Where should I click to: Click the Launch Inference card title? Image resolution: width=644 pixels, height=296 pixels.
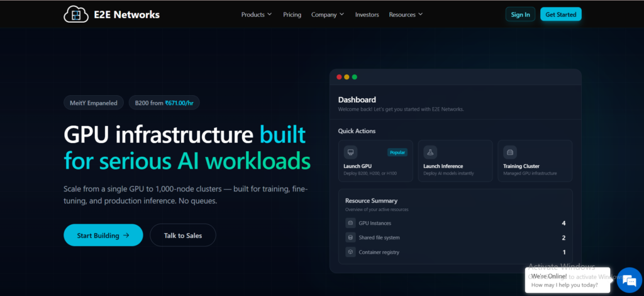click(443, 166)
